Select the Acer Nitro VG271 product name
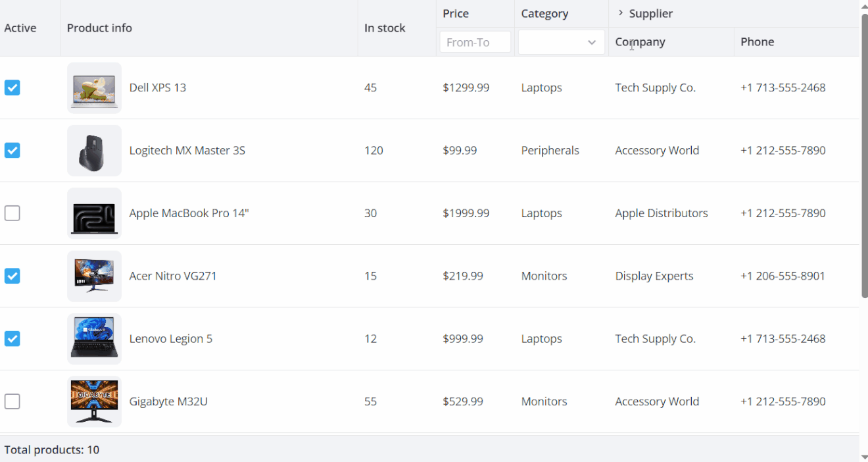The width and height of the screenshot is (868, 462). (173, 276)
